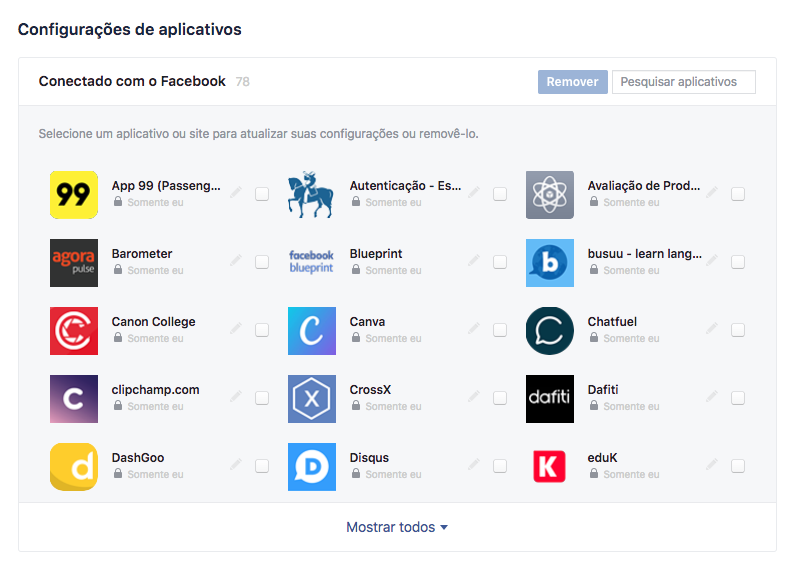Viewport: 794px width, 572px height.
Task: Edit Chatfuel settings with pencil icon
Action: 712,329
